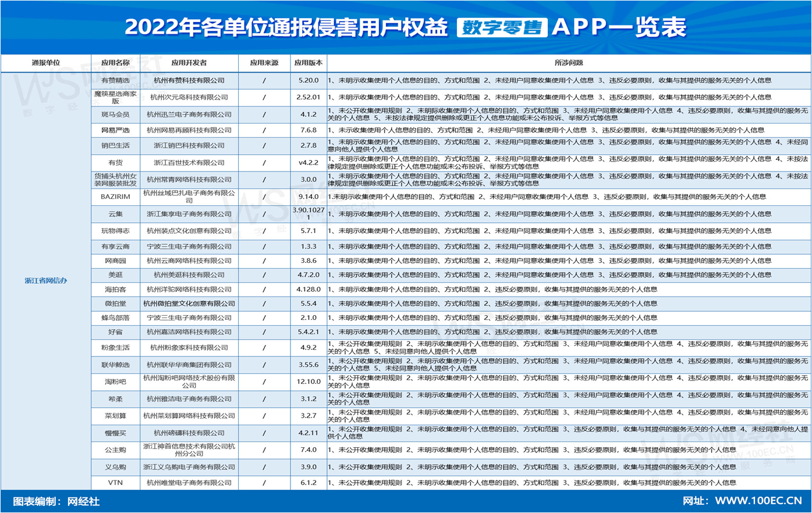
Task: Select the 有货 app name cell
Action: click(115, 163)
